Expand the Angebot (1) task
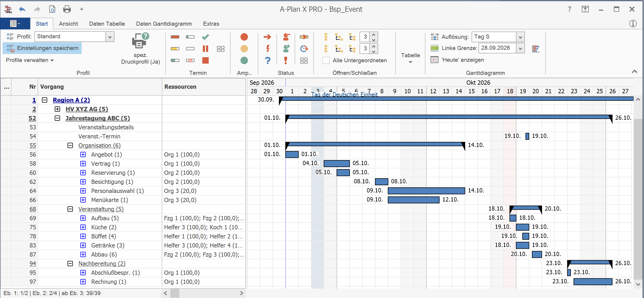The image size is (644, 298). coord(83,154)
